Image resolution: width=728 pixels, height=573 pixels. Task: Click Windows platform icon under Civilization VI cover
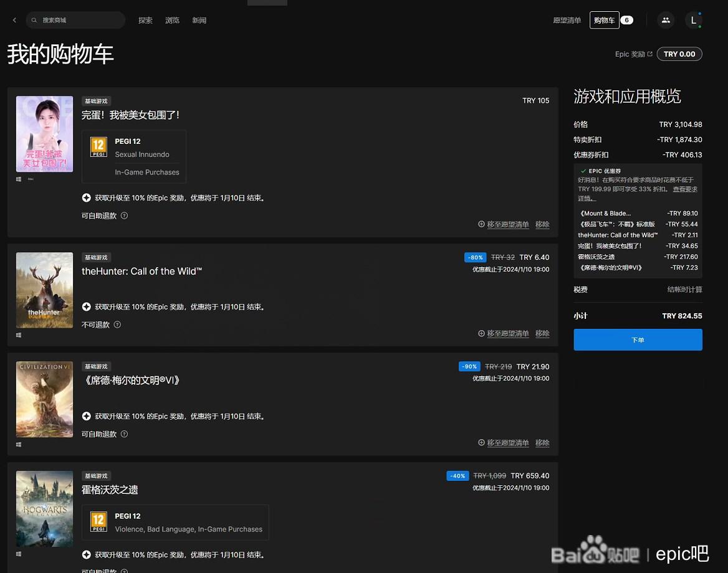pyautogui.click(x=19, y=445)
